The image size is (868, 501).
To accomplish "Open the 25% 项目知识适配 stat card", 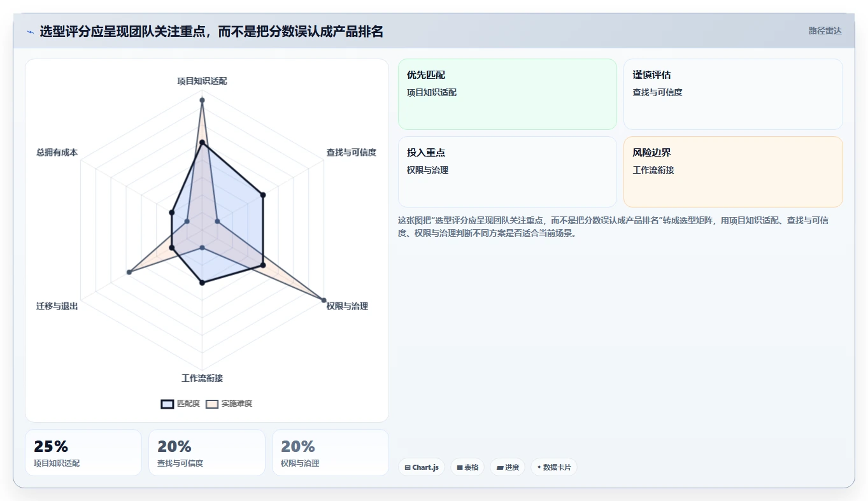I will point(83,453).
